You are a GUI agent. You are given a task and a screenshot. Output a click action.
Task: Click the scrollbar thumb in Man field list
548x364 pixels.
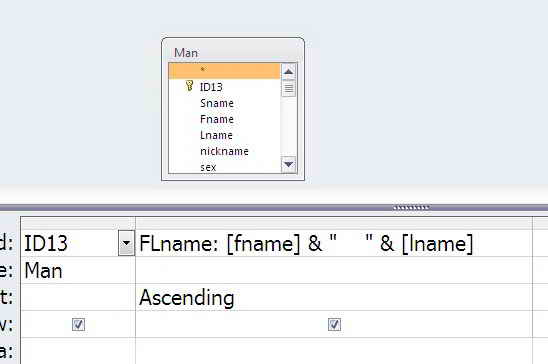click(x=288, y=88)
